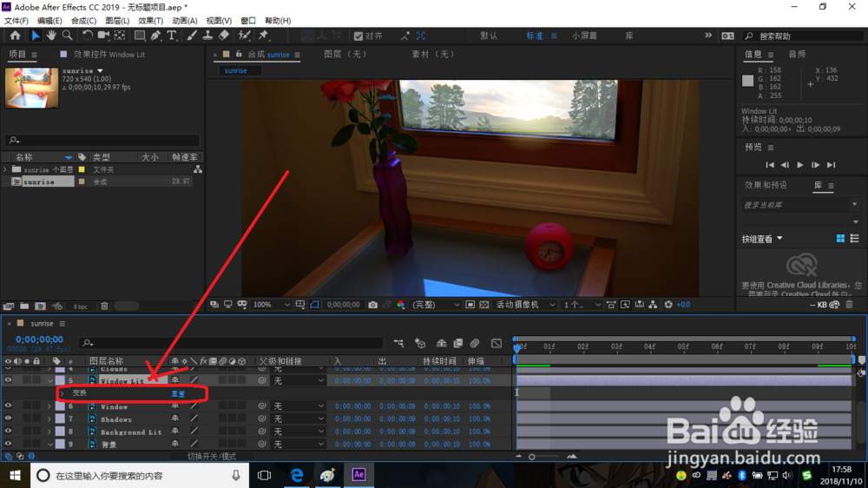This screenshot has height=488, width=868.
Task: Toggle transparency grid in viewer
Action: click(x=483, y=305)
